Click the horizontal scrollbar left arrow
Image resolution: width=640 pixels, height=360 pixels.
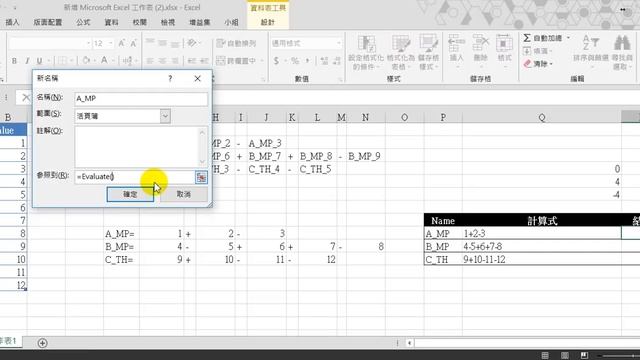[x=409, y=343]
